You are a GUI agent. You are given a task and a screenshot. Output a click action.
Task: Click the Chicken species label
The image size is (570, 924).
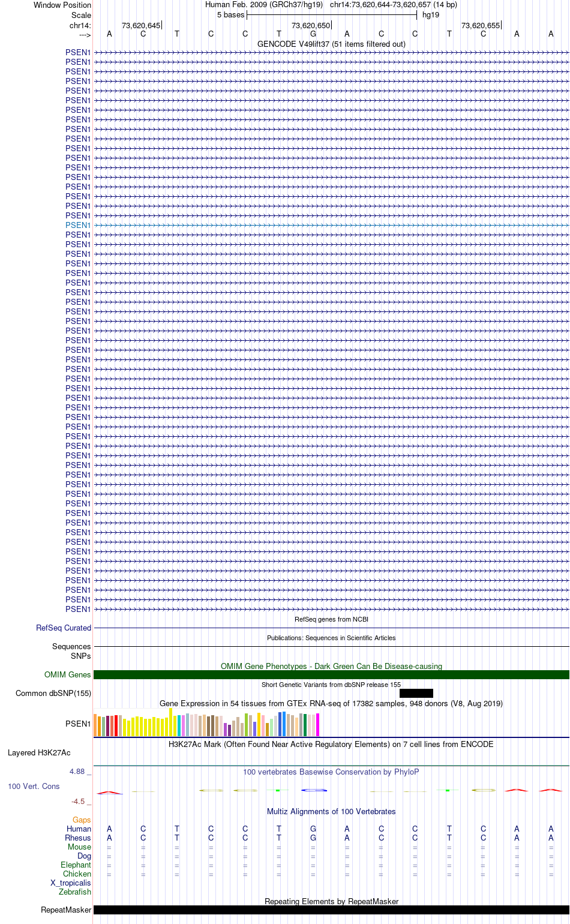77,874
